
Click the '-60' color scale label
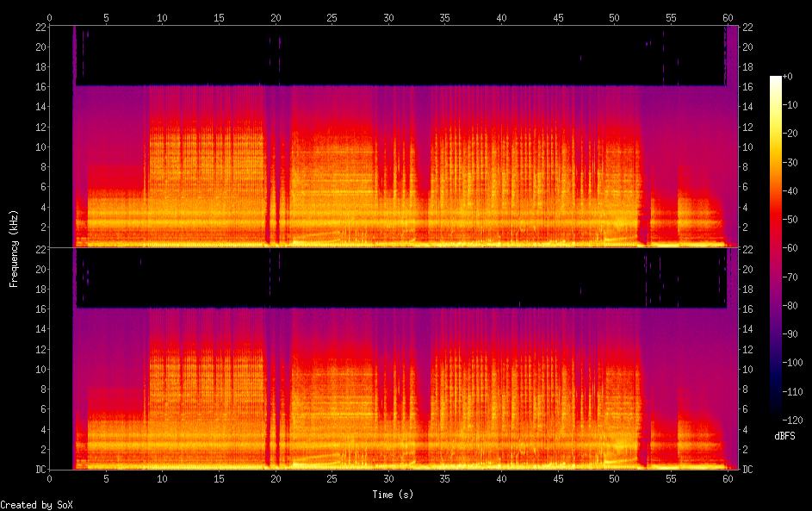click(790, 248)
